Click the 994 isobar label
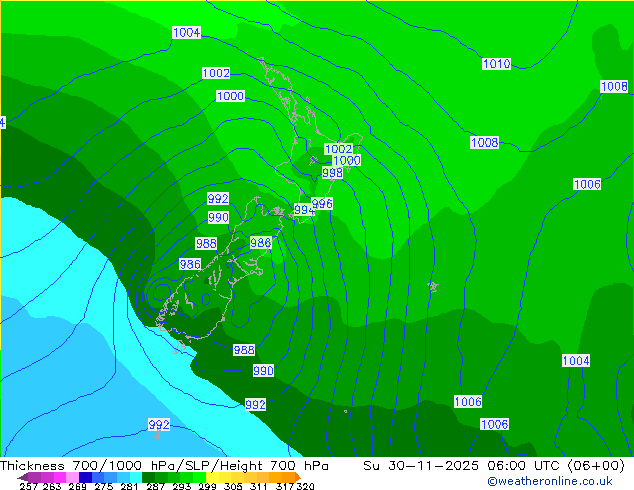 [304, 209]
